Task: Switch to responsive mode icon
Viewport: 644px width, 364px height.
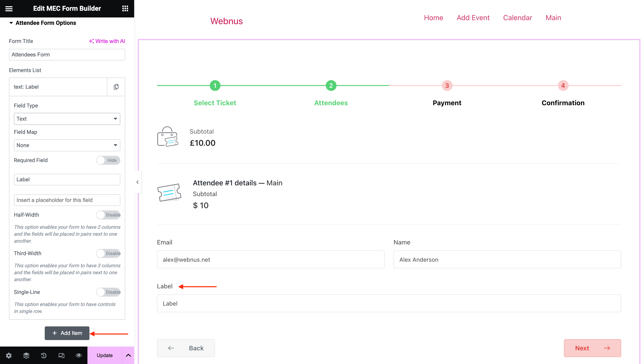Action: 61,355
